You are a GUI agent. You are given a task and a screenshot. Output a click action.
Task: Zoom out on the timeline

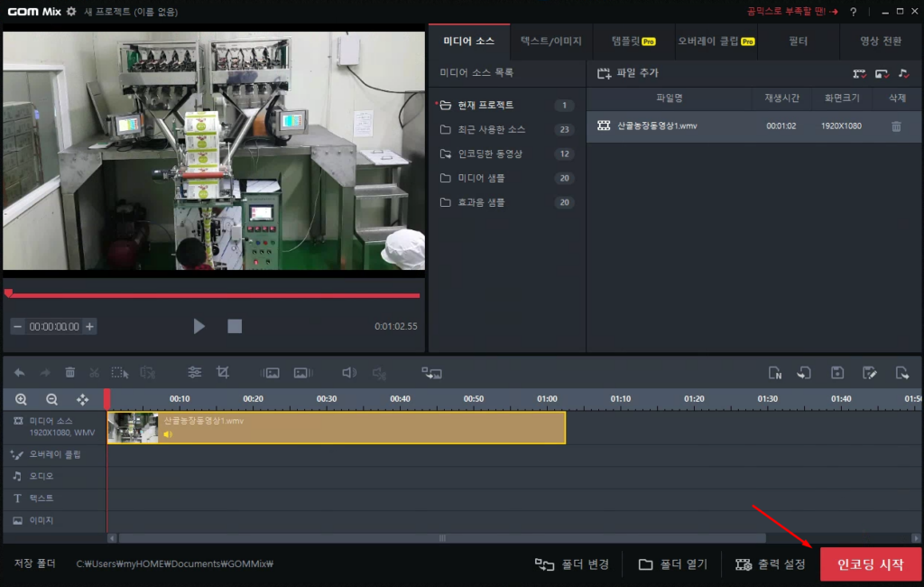tap(51, 399)
